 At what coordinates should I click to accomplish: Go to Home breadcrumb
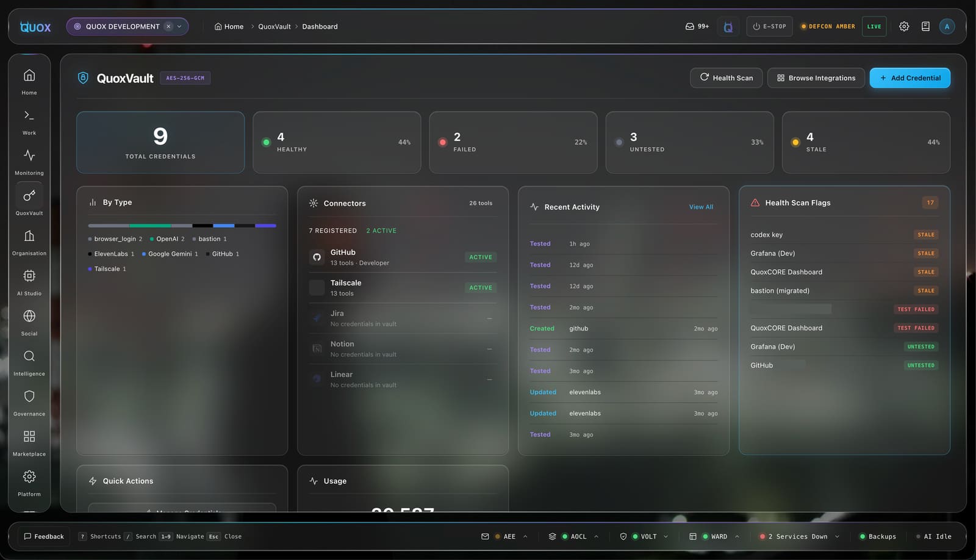pos(229,26)
